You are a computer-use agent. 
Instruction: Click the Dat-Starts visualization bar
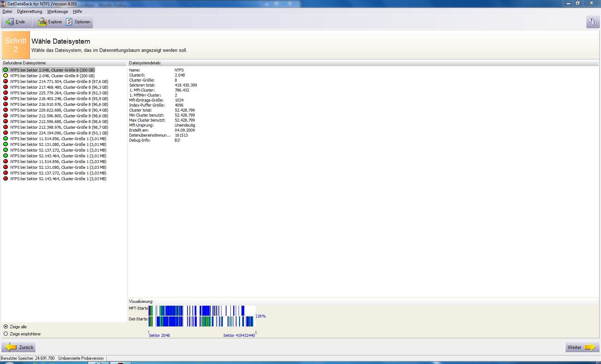tap(202, 321)
